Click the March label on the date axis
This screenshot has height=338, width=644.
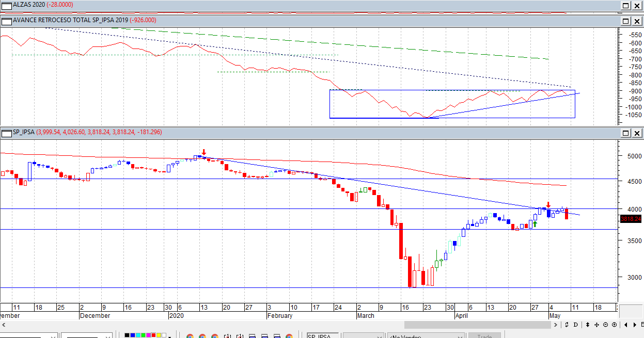(x=366, y=316)
